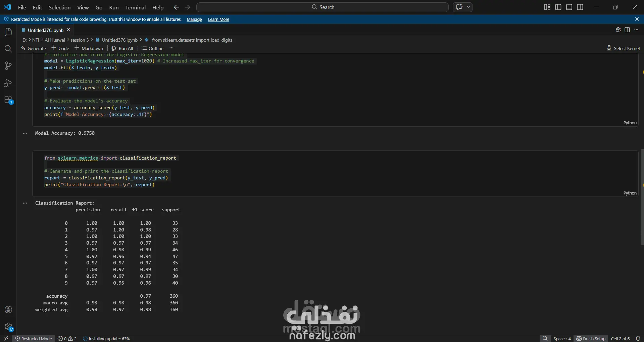Image resolution: width=644 pixels, height=342 pixels.
Task: Click Generate in notebook toolbar
Action: point(33,48)
